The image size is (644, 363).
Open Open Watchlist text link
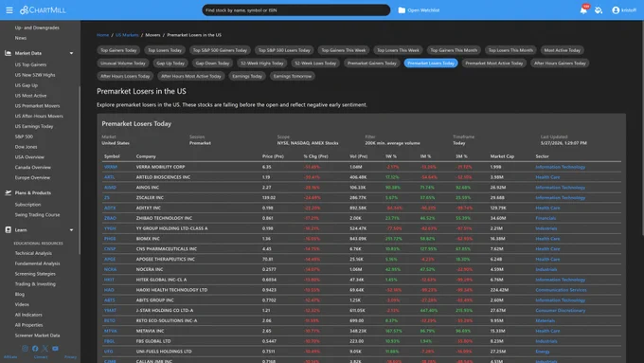tap(423, 10)
